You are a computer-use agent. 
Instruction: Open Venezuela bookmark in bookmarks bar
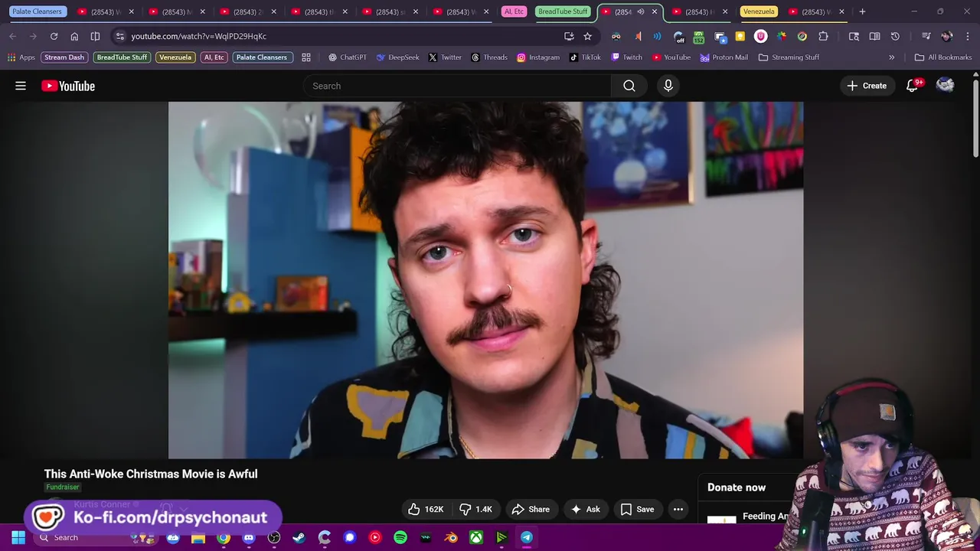coord(175,57)
